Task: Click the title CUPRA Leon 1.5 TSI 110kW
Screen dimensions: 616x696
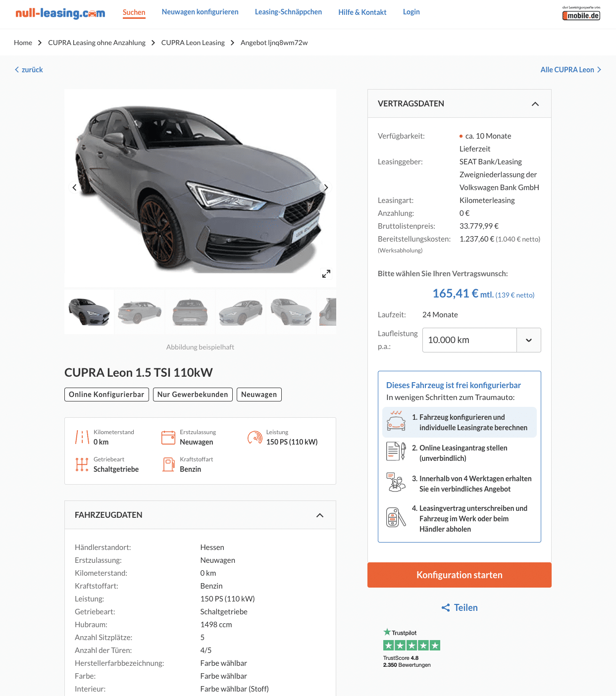Action: point(139,373)
